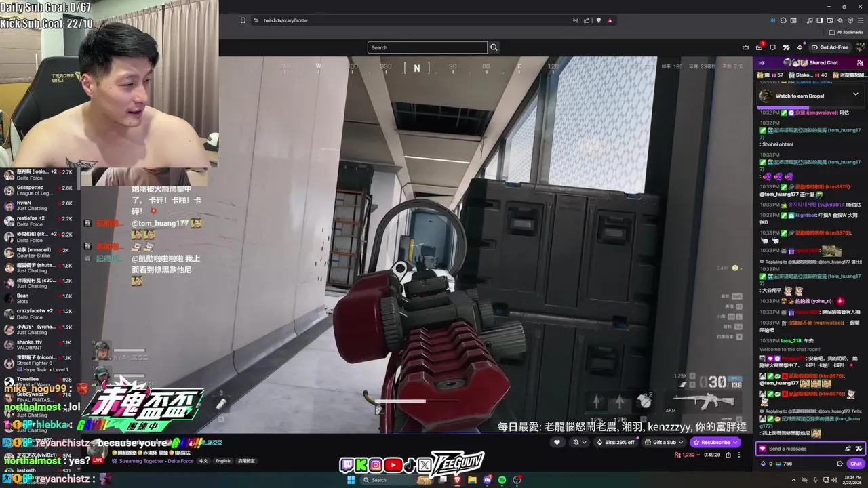
Task: Open File Explorer from taskbar
Action: (472, 480)
